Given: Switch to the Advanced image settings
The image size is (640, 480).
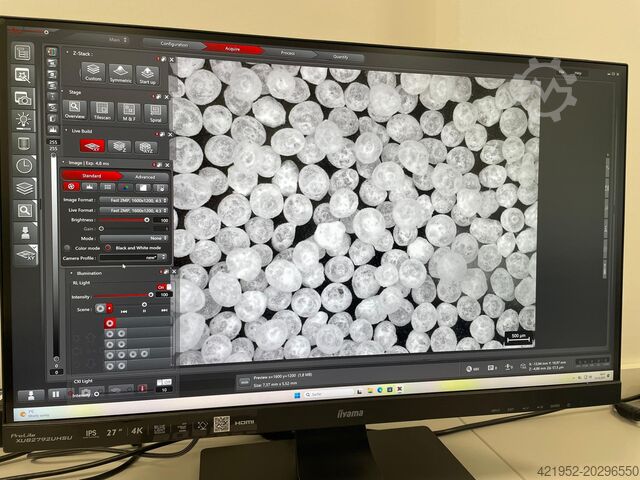Looking at the screenshot, I should point(144,177).
